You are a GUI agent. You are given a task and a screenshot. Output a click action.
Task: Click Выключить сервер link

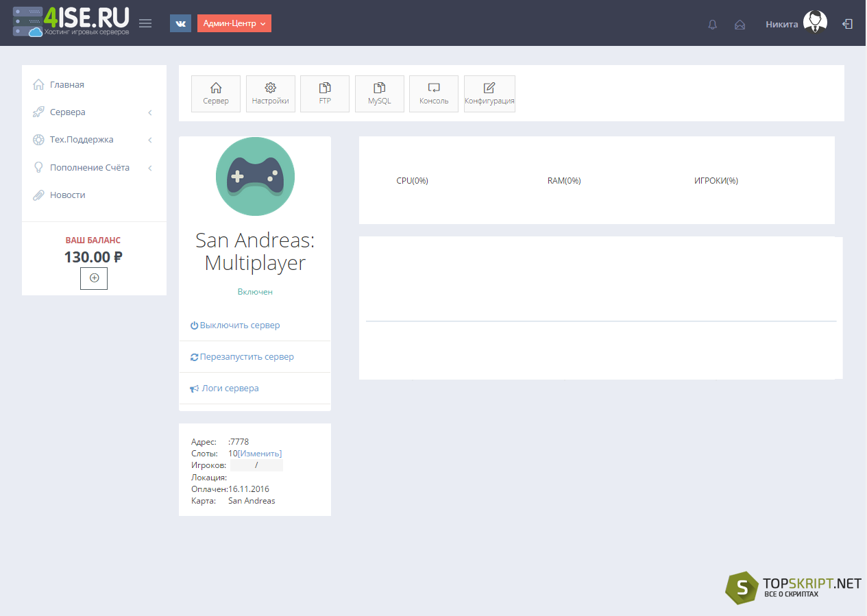tap(240, 325)
